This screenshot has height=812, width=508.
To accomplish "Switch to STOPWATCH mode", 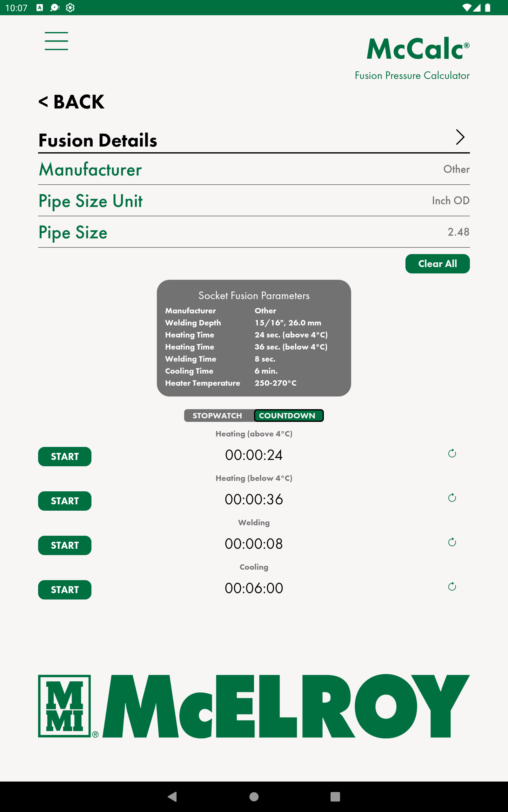I will 219,416.
